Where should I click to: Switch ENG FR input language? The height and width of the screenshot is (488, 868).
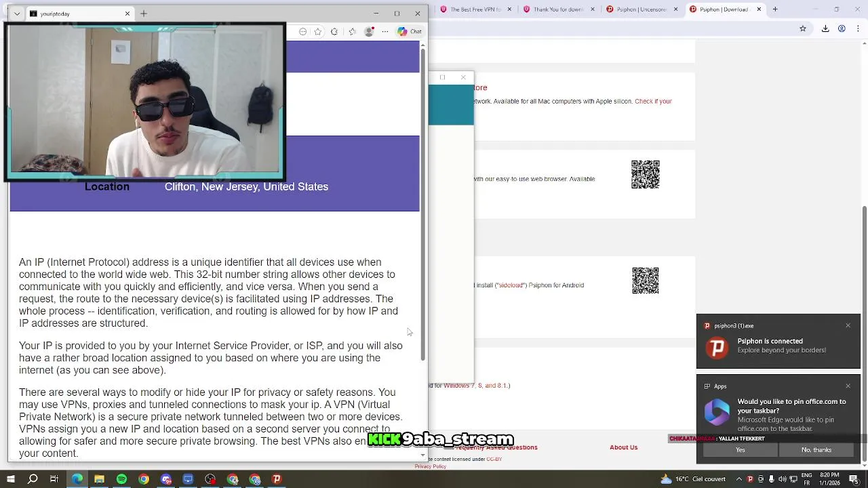(x=806, y=479)
